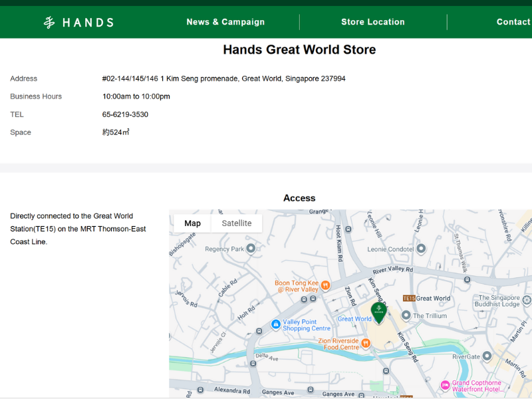Open the News & Campaign menu
532x399 pixels.
[x=225, y=22]
